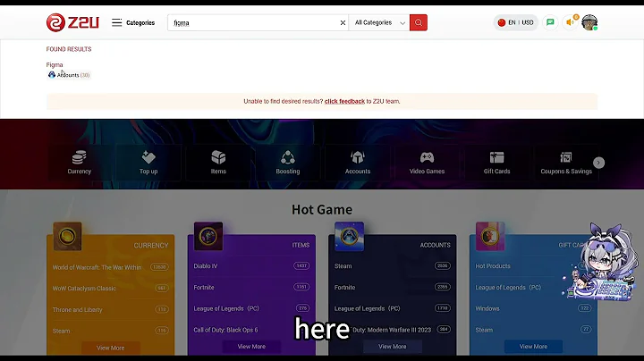Advance the category carousel with right arrow
Viewport: 644px width, 361px height.
click(598, 163)
